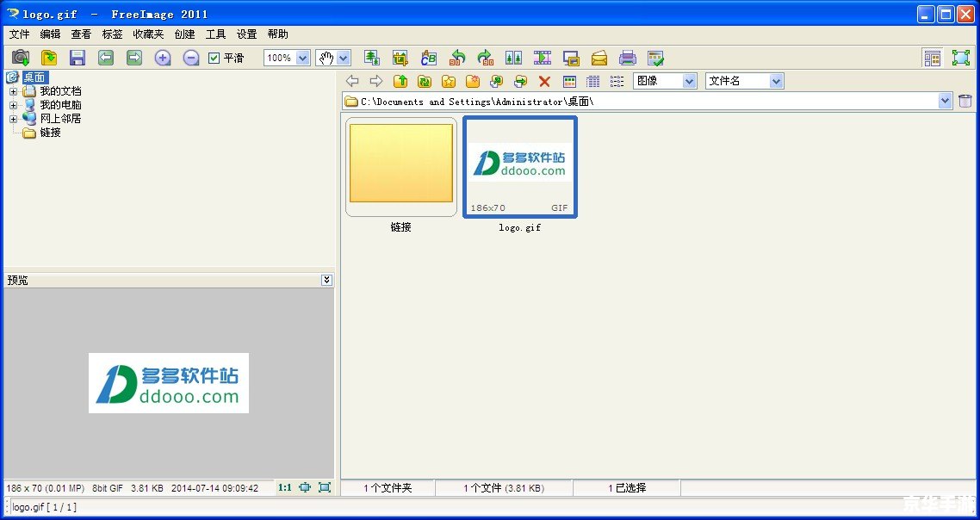Open the 标签 menu
980x520 pixels.
[x=113, y=34]
